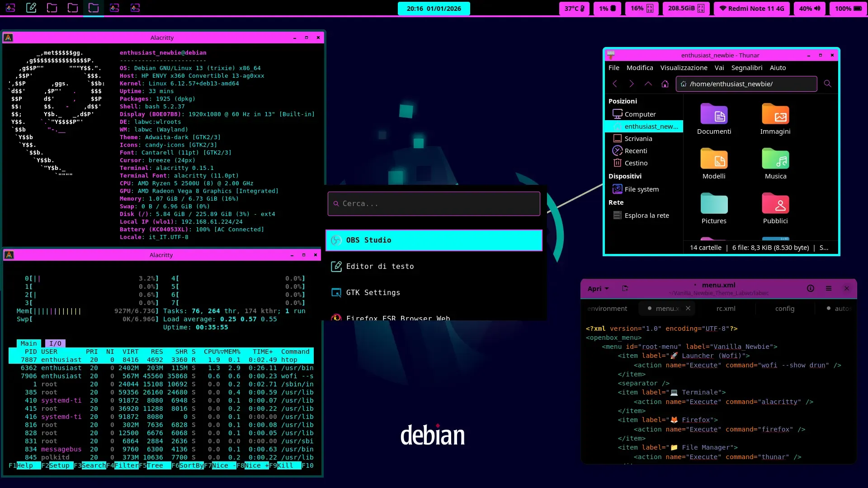Switch to the I/O tab in htop
868x488 pixels.
click(55, 343)
